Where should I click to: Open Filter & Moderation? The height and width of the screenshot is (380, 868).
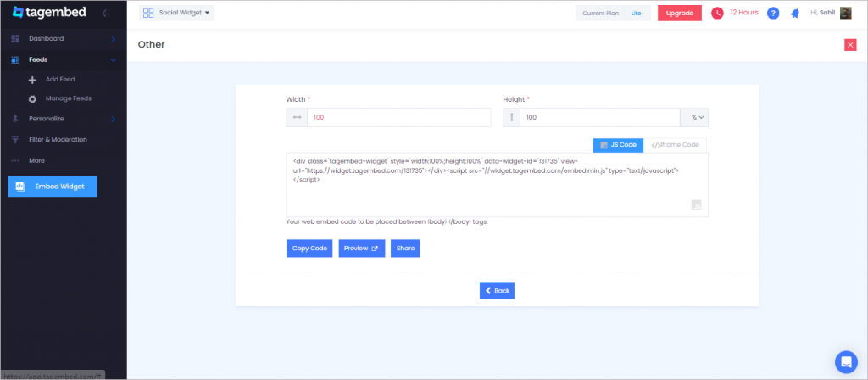[x=58, y=140]
